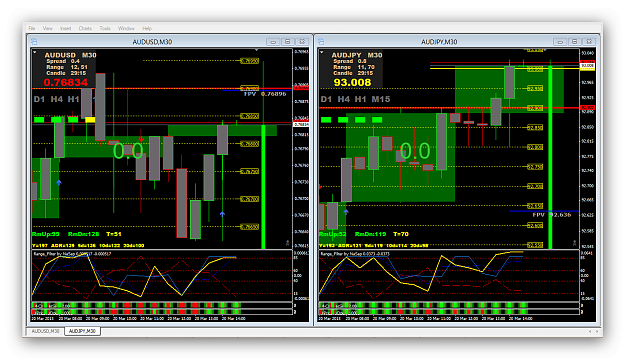This screenshot has height=360, width=625.
Task: Click tab bar right scroll arrow
Action: (597, 331)
